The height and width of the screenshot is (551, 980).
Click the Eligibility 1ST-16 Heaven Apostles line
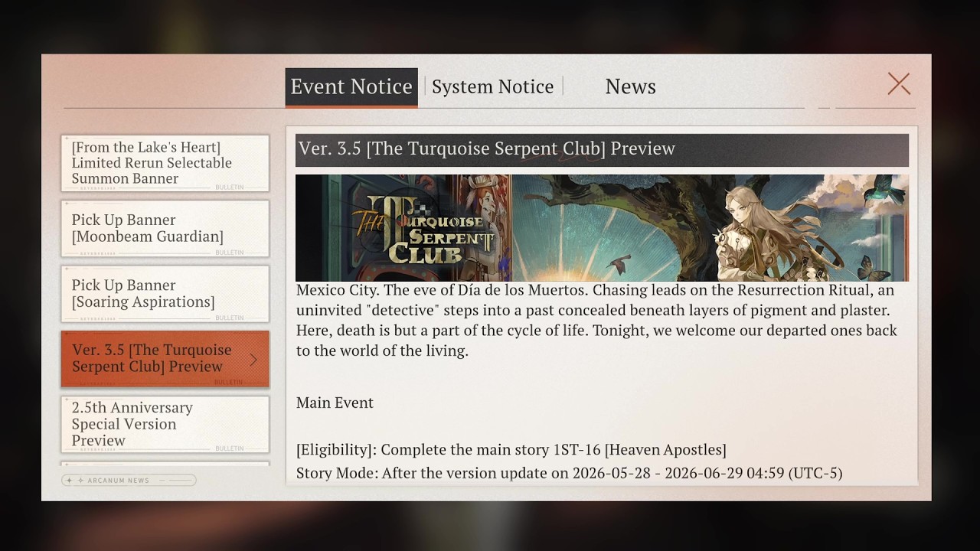pos(511,450)
